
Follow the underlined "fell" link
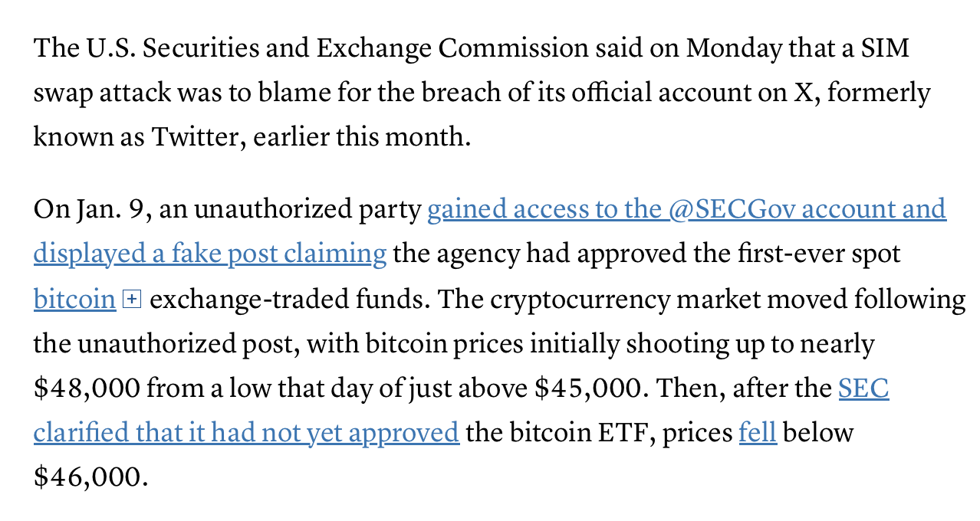point(758,433)
